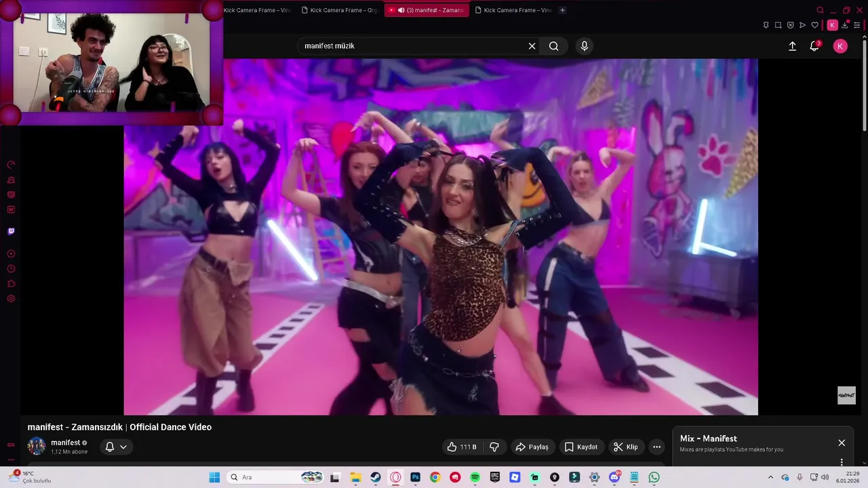
Task: Open Twitch panel in Opera sidebar
Action: click(x=11, y=231)
